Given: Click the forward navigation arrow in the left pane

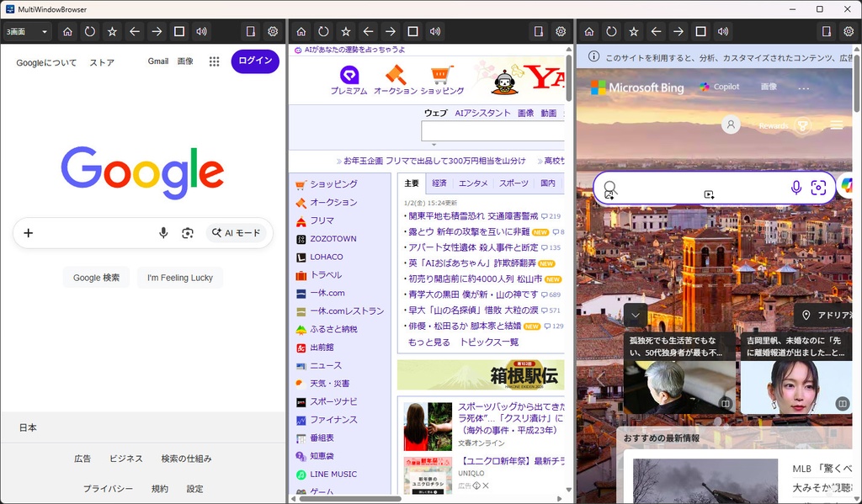Looking at the screenshot, I should pos(157,31).
